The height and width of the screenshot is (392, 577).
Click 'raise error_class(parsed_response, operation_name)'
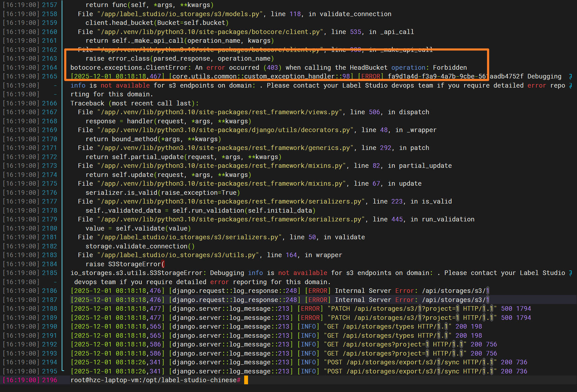(x=180, y=59)
